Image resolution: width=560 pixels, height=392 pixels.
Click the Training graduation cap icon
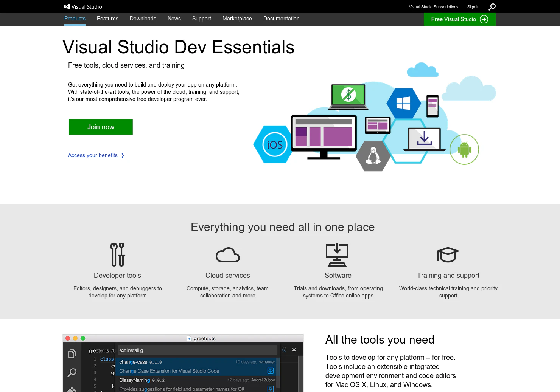coord(448,254)
